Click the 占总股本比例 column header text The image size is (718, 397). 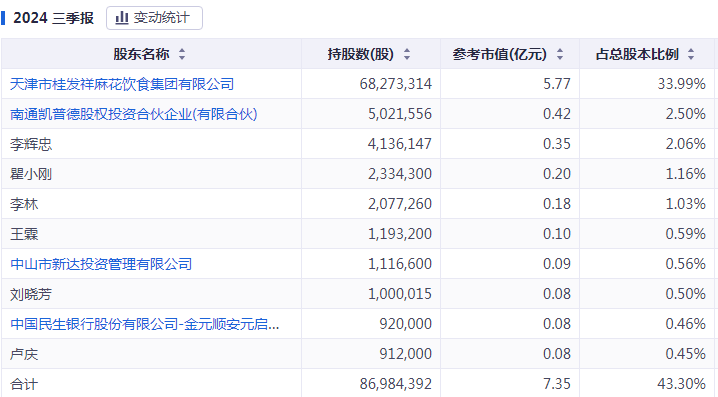pyautogui.click(x=637, y=54)
